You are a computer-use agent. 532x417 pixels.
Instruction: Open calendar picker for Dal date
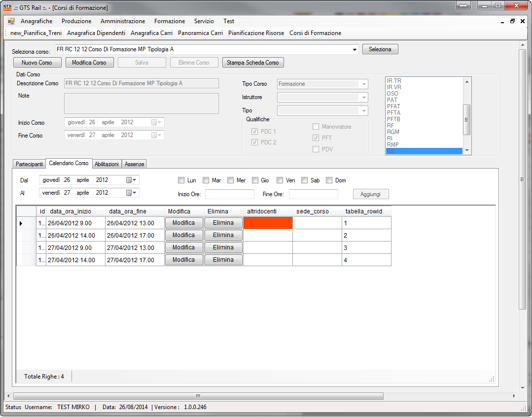point(132,180)
